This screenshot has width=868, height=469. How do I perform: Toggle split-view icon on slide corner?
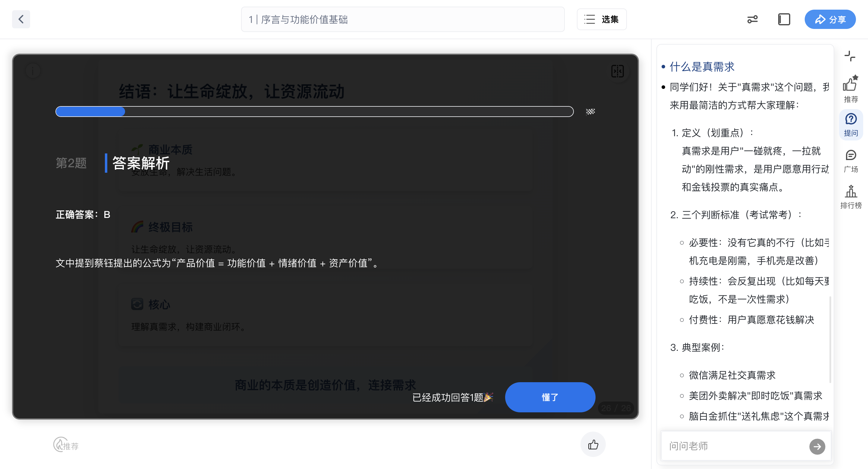coord(617,71)
